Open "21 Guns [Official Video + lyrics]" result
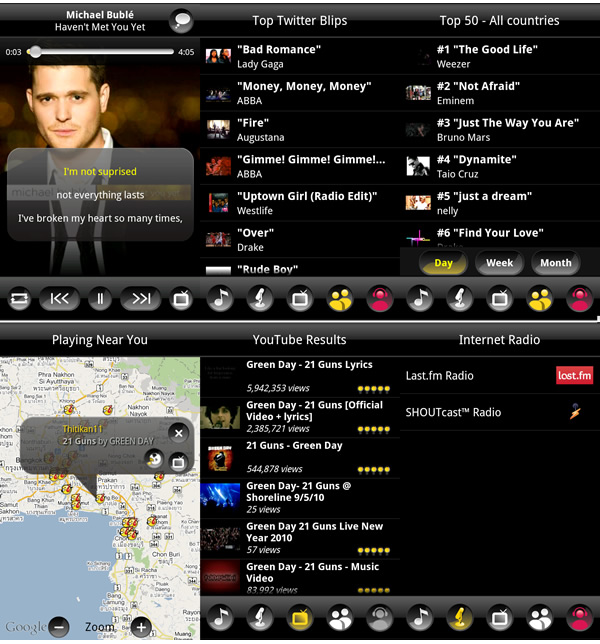 click(300, 417)
